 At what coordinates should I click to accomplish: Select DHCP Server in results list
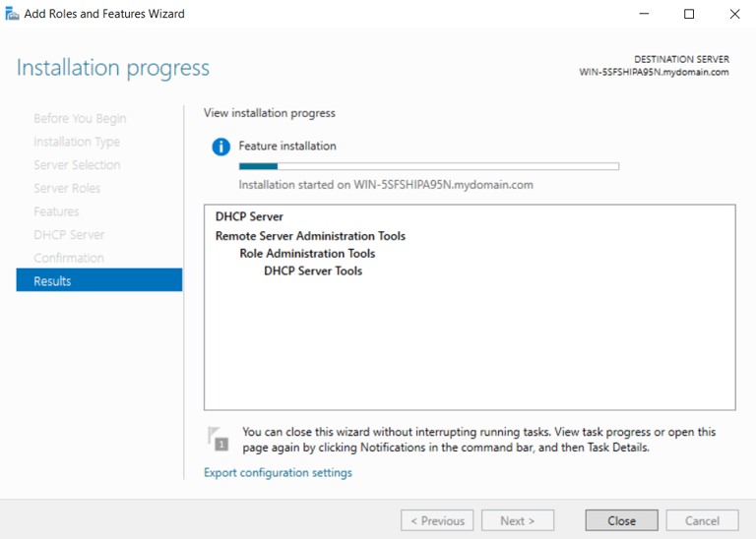click(x=249, y=216)
